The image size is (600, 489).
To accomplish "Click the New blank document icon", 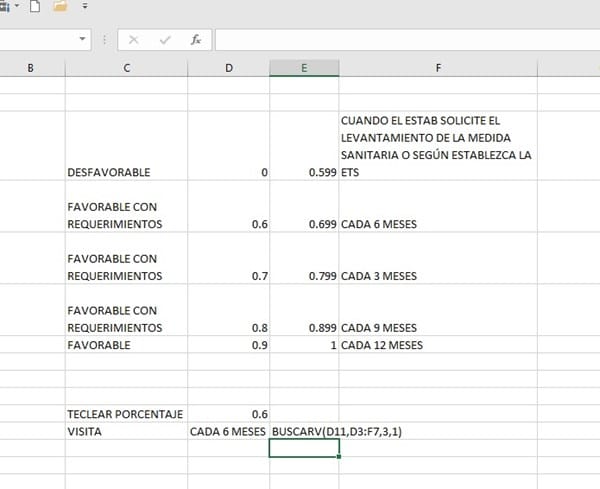I will [35, 6].
